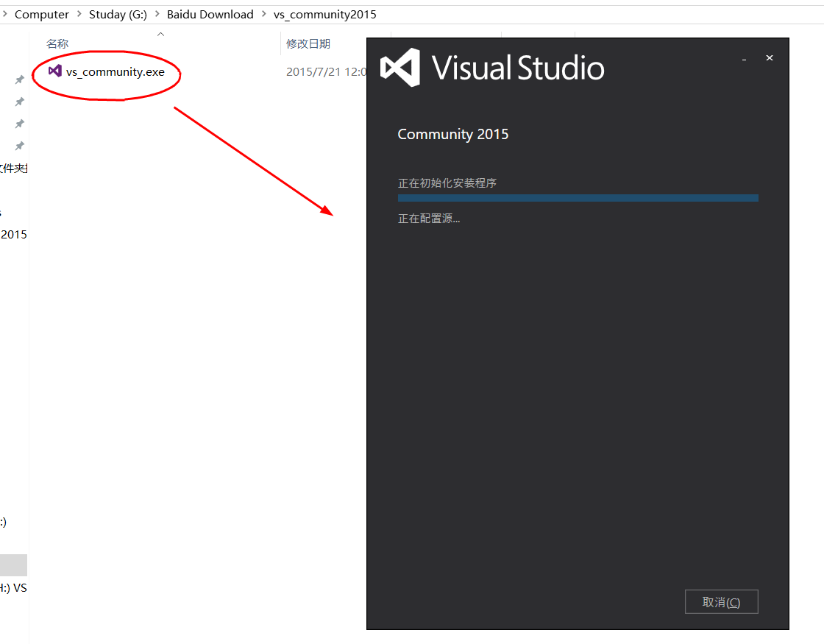This screenshot has width=824, height=644.
Task: Expand the chevron after Computer in breadcrumb
Action: point(79,15)
